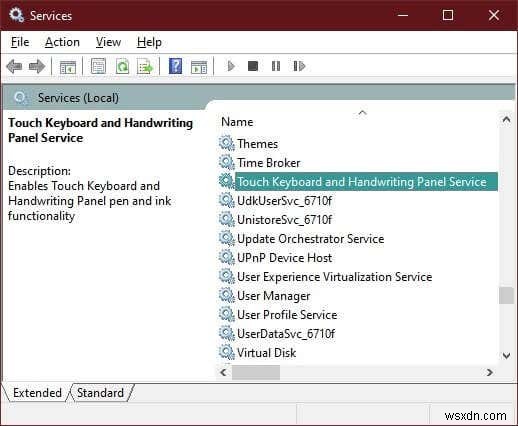This screenshot has width=518, height=426.
Task: Click gear icon beside UdkUserSvc_6710f
Action: click(227, 200)
